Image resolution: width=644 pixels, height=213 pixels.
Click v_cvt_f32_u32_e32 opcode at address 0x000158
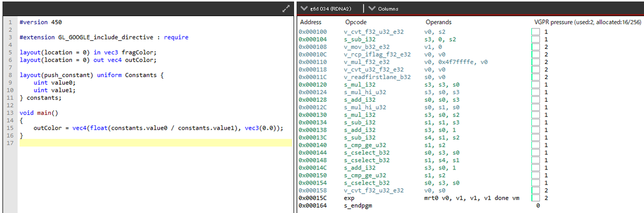(374, 190)
